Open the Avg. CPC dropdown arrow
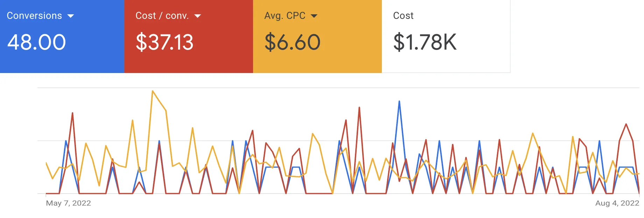644x218 pixels. point(314,16)
